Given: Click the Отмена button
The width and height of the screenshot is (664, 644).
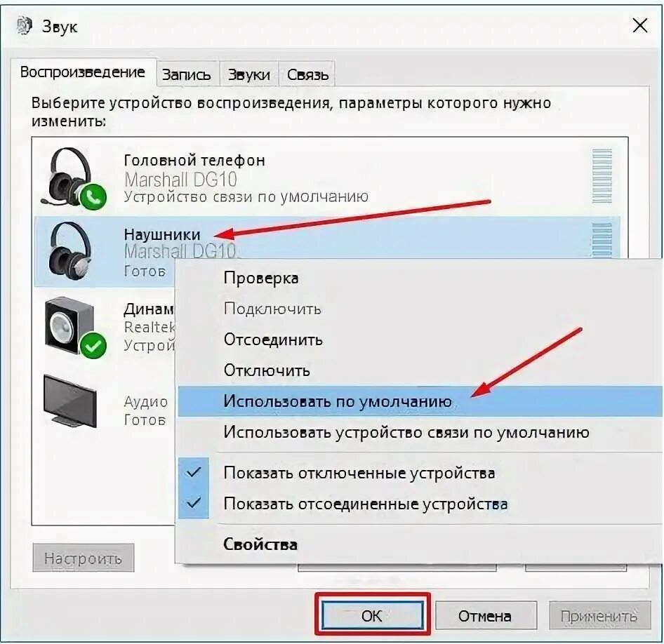Looking at the screenshot, I should coord(485,616).
